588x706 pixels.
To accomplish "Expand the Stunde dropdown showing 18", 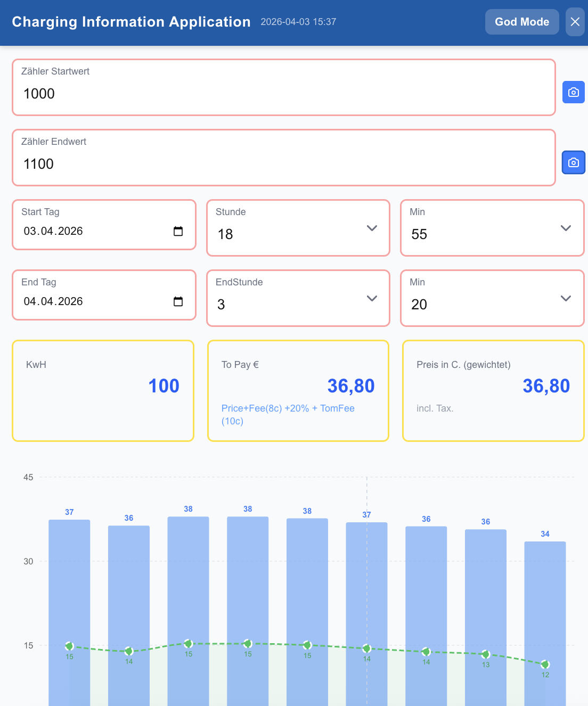I will click(298, 228).
